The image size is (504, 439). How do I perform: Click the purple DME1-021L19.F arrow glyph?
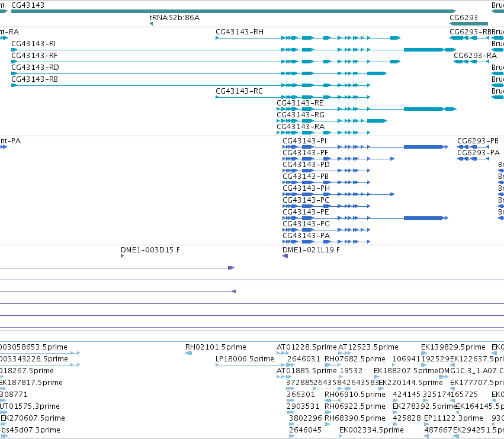(x=285, y=256)
